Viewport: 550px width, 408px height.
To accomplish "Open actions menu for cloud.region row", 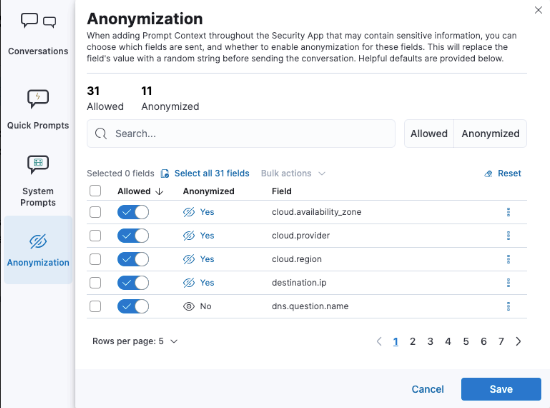I will pyautogui.click(x=508, y=259).
